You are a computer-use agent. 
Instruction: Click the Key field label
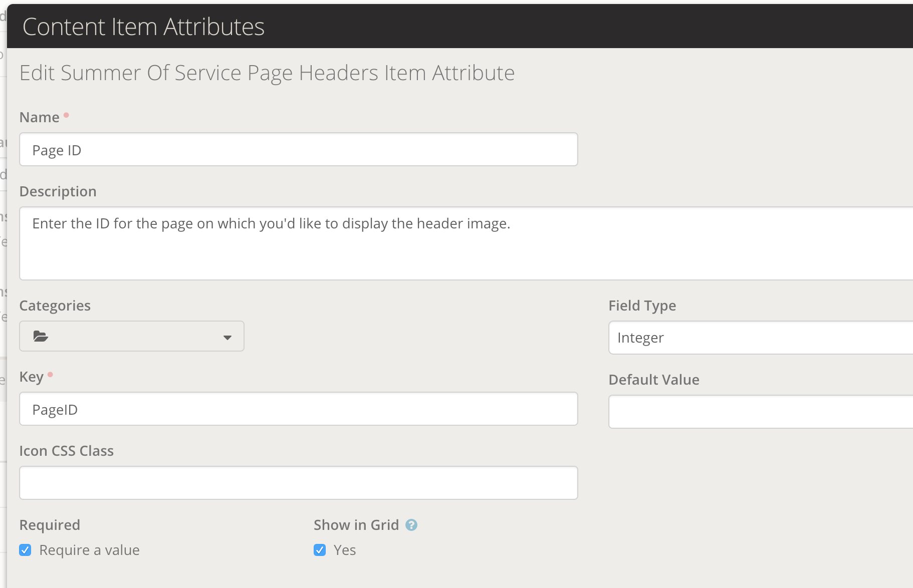tap(31, 377)
